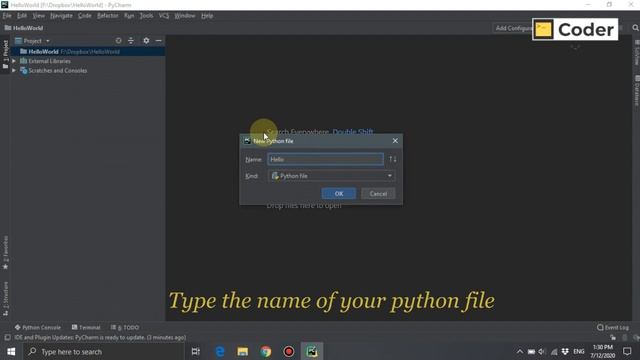The image size is (640, 360).
Task: Open Task View on taskbar
Action: point(196,351)
